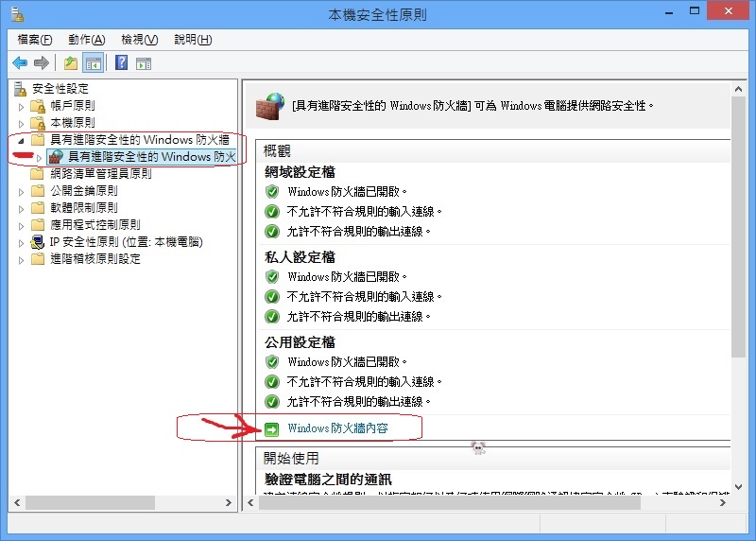This screenshot has width=756, height=541.
Task: Click the 網域設定檔 heading
Action: pyautogui.click(x=300, y=172)
